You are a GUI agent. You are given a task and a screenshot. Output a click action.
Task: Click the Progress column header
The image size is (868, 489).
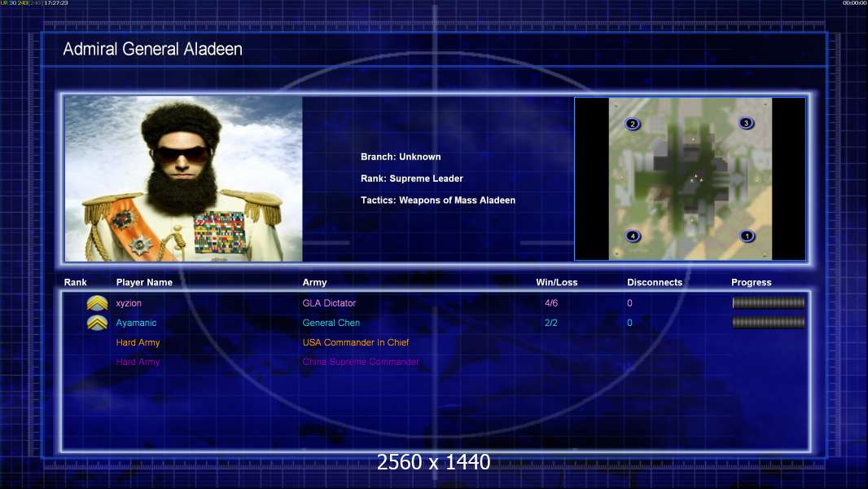[x=752, y=283]
